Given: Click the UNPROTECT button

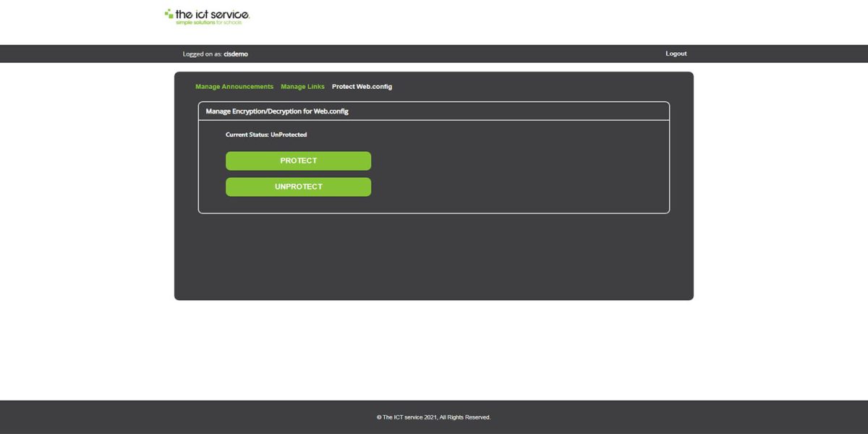Looking at the screenshot, I should (298, 186).
